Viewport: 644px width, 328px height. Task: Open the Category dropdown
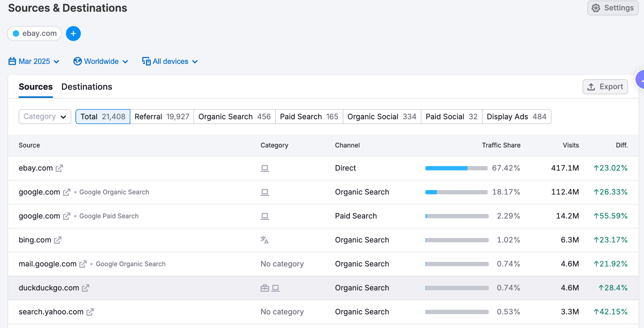coord(45,116)
